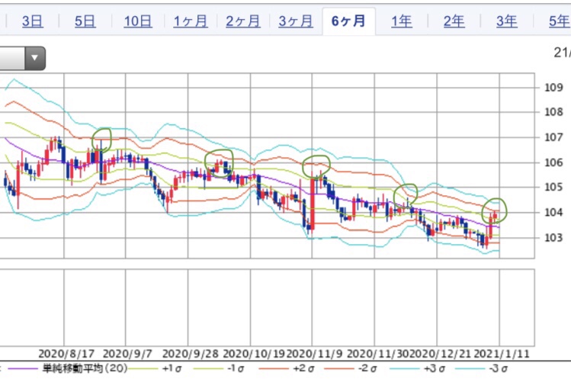
Task: Click the 2020/9/7 date label
Action: point(127,354)
